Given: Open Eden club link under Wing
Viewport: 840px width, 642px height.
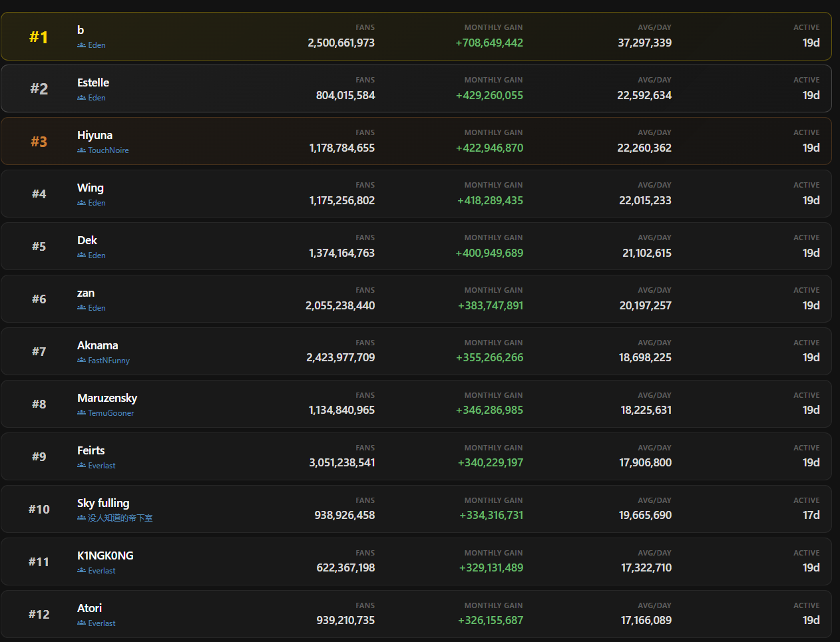Looking at the screenshot, I should click(97, 203).
